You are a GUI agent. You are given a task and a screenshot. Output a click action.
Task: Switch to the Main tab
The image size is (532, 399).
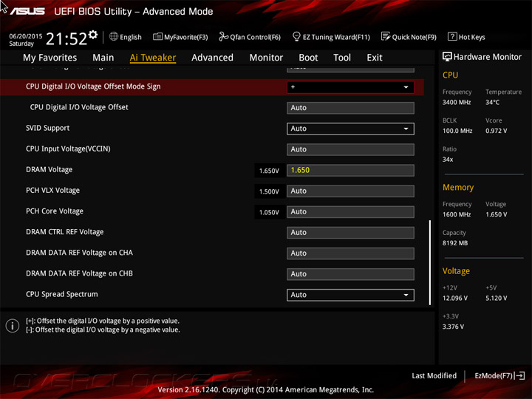click(103, 58)
